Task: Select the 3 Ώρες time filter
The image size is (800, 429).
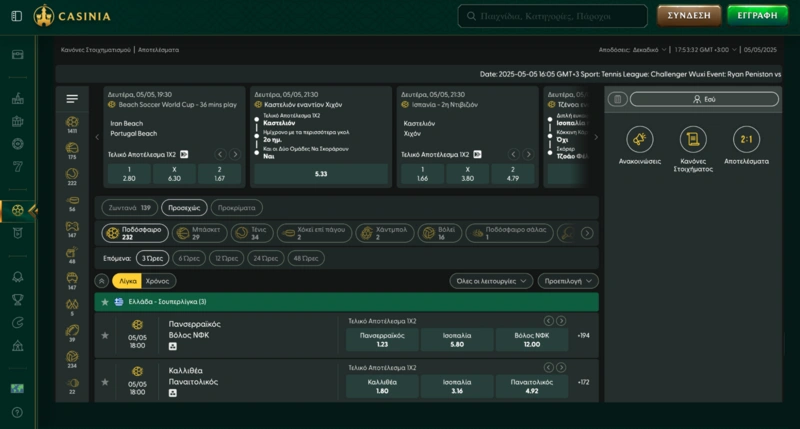Action: coord(152,258)
